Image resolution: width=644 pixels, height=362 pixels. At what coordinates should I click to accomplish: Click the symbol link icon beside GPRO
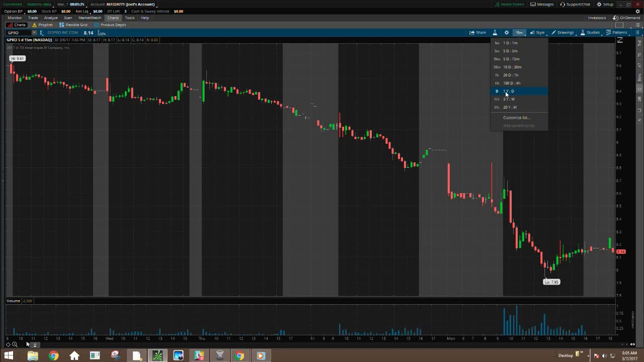pos(42,33)
